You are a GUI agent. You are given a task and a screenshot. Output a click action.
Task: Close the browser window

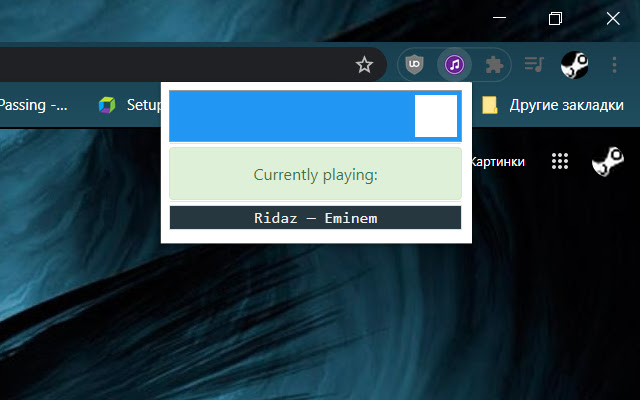[613, 18]
